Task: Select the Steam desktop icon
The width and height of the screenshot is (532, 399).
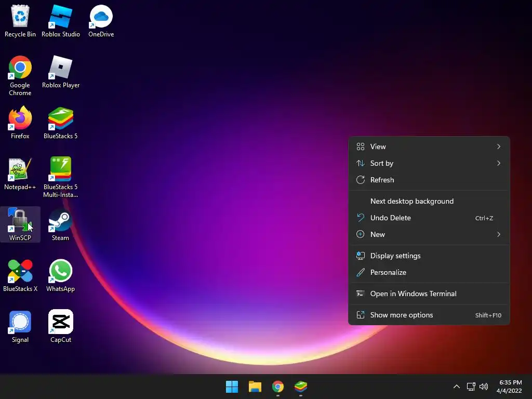Action: (61, 224)
